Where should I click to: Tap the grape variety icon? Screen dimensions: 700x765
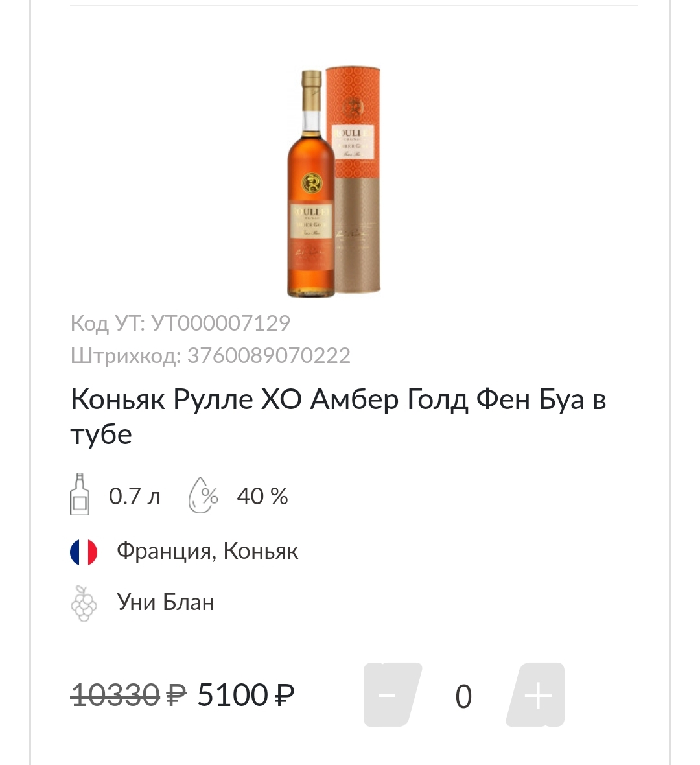(84, 604)
